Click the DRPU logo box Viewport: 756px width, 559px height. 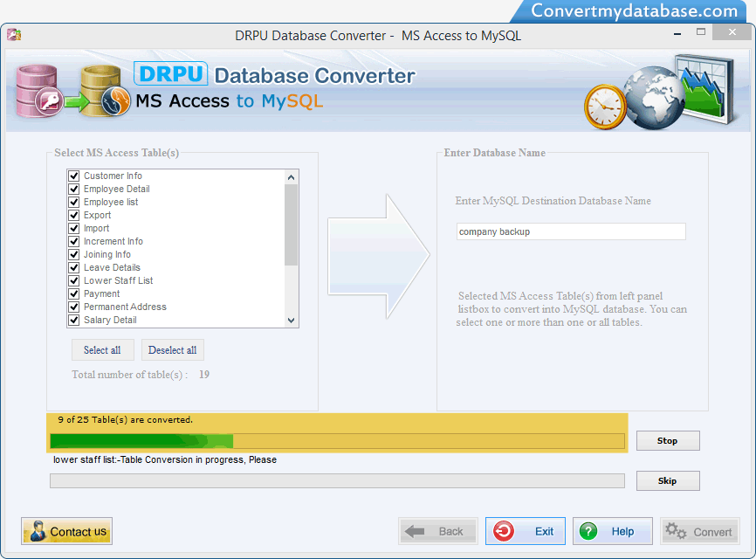pyautogui.click(x=171, y=73)
